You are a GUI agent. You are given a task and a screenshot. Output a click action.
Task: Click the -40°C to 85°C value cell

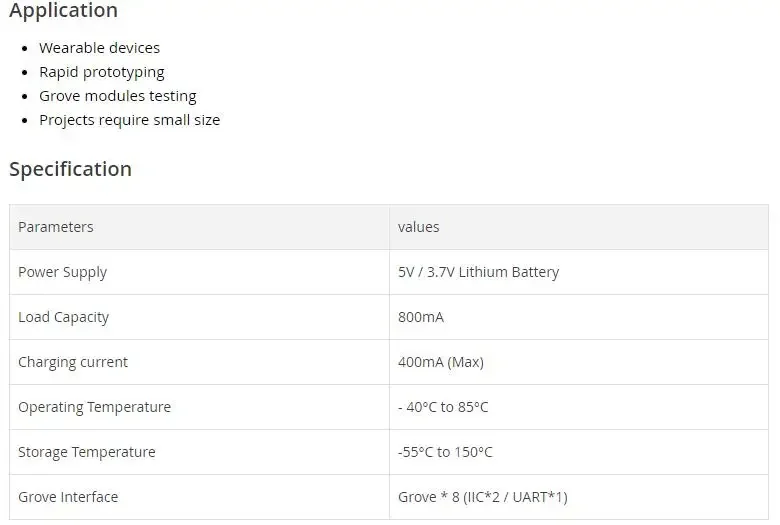[x=443, y=407]
